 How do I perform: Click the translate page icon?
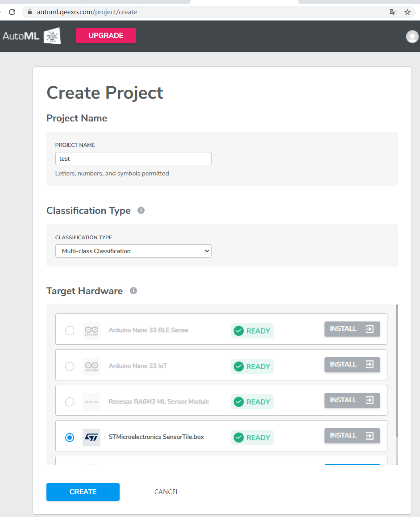[x=393, y=12]
